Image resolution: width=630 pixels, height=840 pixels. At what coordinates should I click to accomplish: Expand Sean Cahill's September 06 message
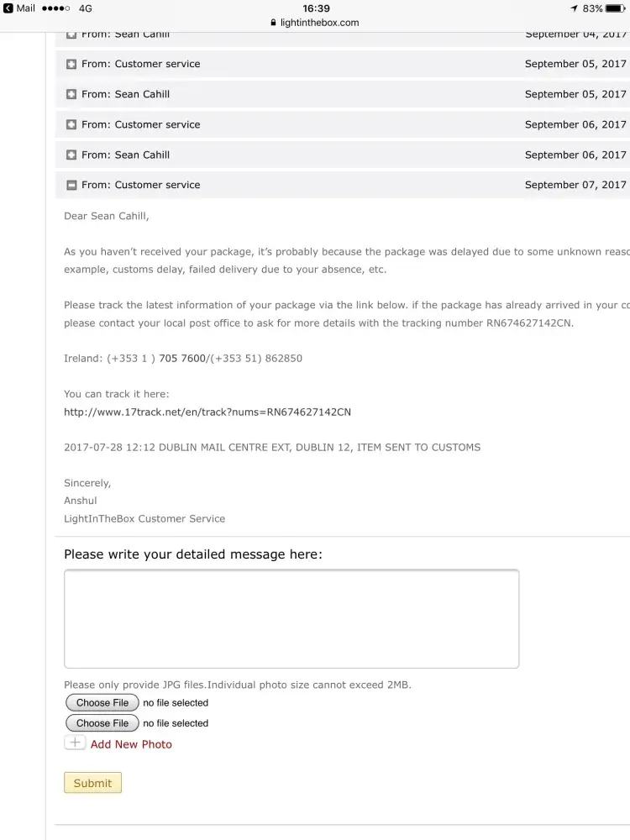coord(71,155)
